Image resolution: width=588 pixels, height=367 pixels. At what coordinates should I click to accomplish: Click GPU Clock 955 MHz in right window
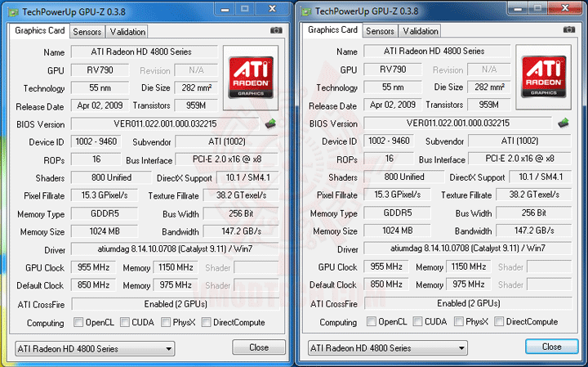coord(386,266)
